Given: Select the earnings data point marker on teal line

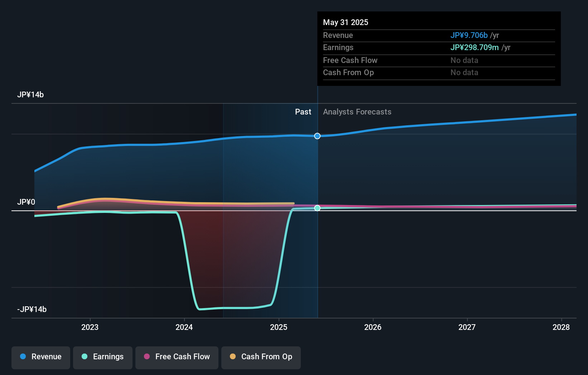Looking at the screenshot, I should [x=317, y=208].
